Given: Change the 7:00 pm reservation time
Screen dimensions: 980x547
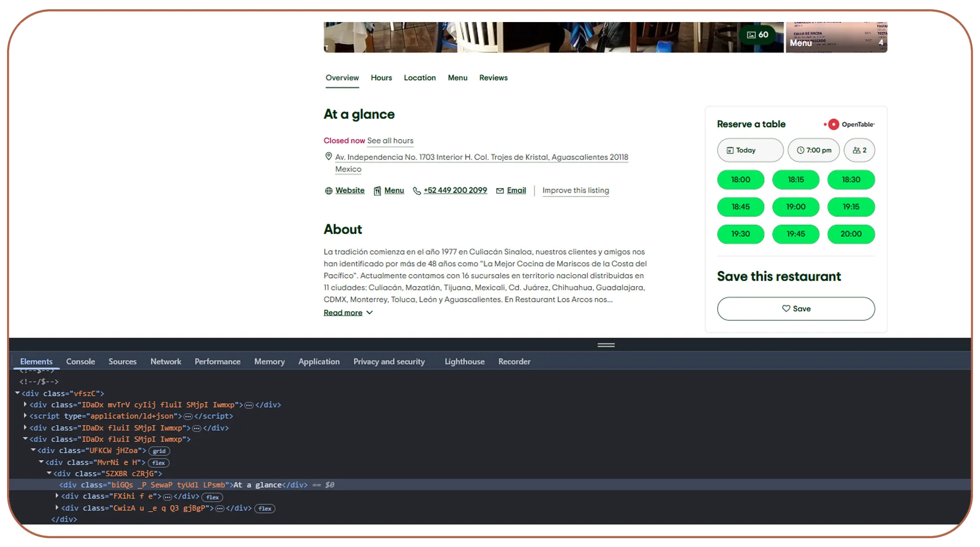Looking at the screenshot, I should coord(813,150).
